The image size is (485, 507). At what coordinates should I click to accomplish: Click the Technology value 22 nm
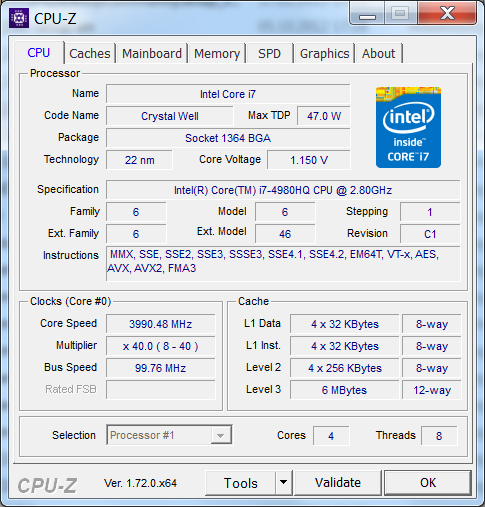coord(139,160)
